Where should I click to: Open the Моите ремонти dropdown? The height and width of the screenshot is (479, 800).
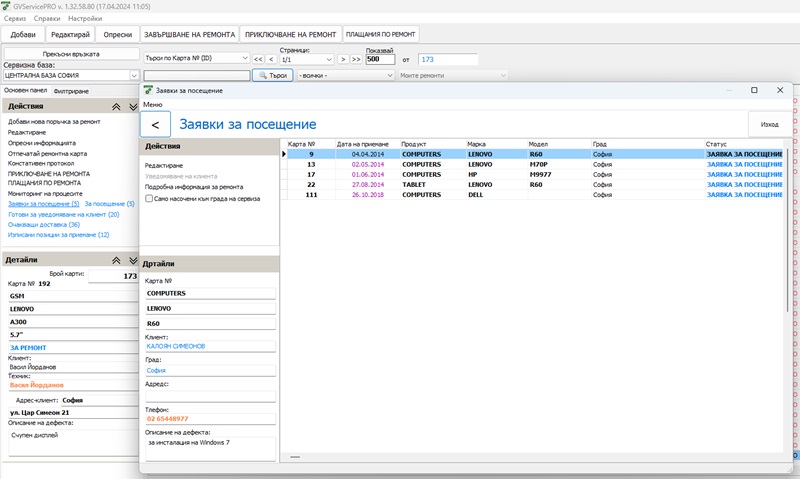tap(503, 75)
